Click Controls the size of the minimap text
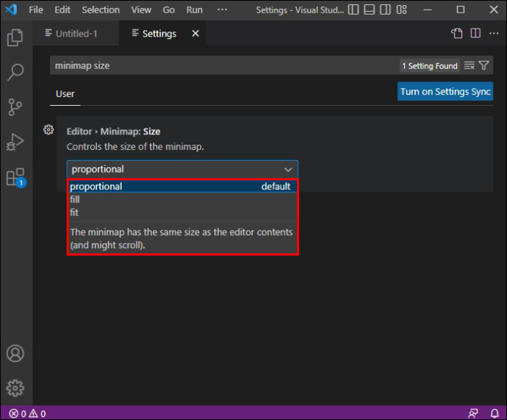This screenshot has width=507, height=420. point(135,147)
